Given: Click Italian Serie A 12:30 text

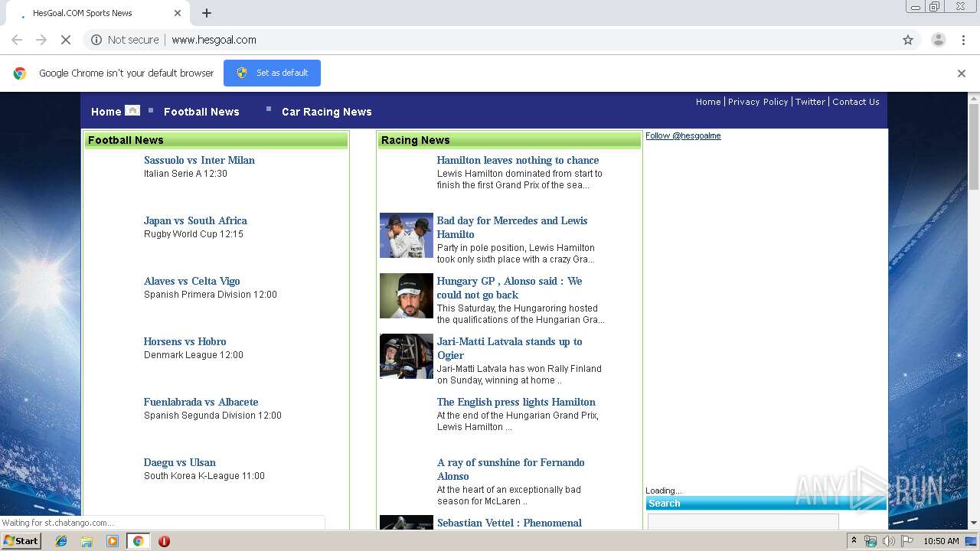Looking at the screenshot, I should tap(185, 174).
